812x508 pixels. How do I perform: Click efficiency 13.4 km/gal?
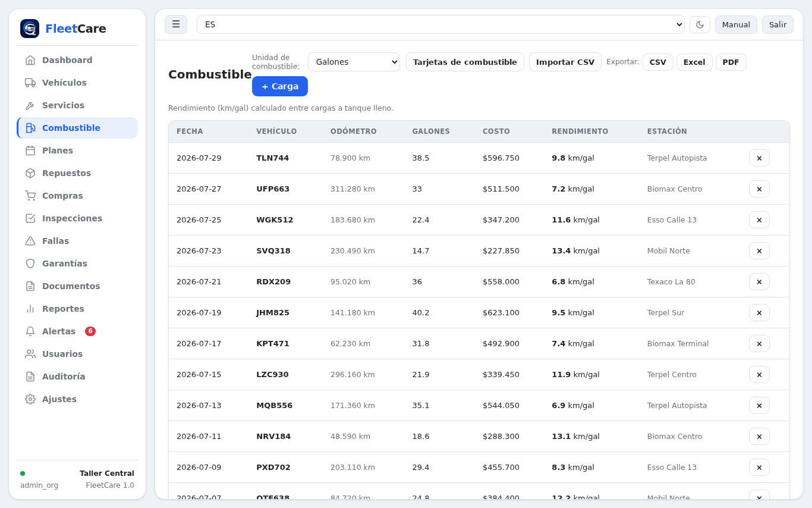click(575, 251)
